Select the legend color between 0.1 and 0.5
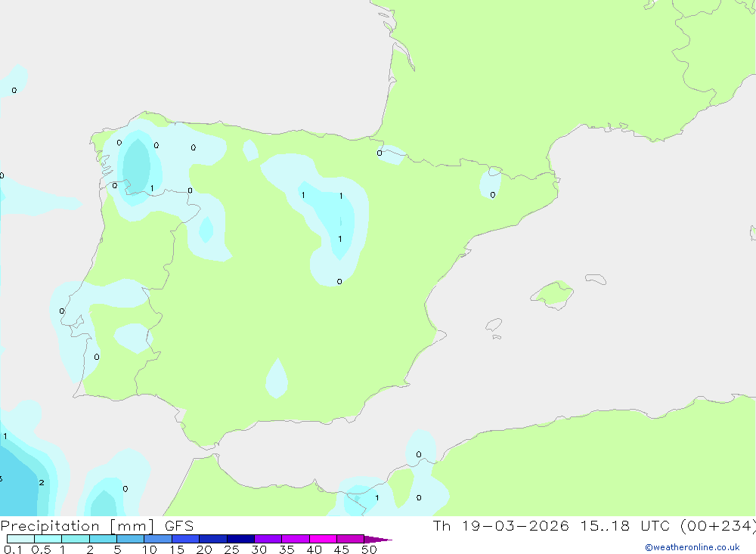 (x=20, y=539)
